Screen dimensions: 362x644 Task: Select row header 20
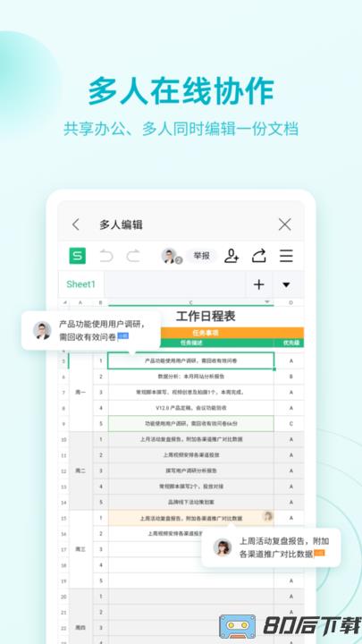[63, 597]
